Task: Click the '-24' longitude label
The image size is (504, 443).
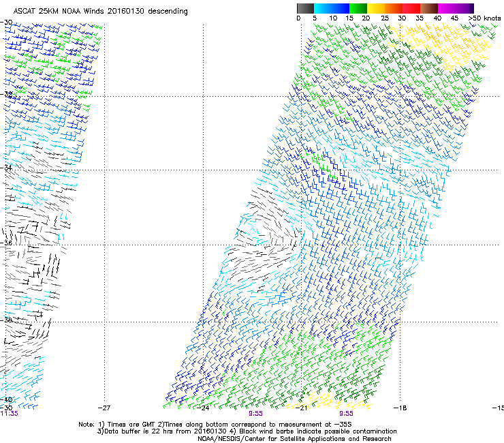Action: point(203,408)
